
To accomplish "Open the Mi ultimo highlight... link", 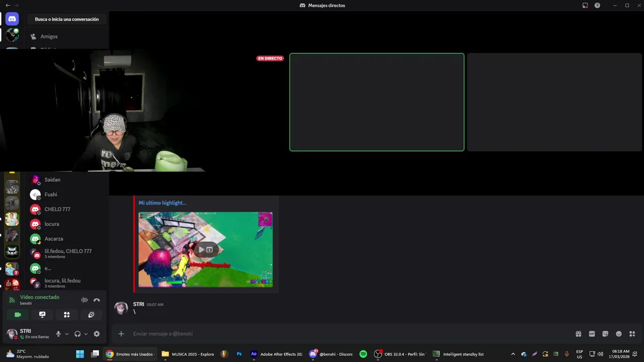I will [x=163, y=203].
